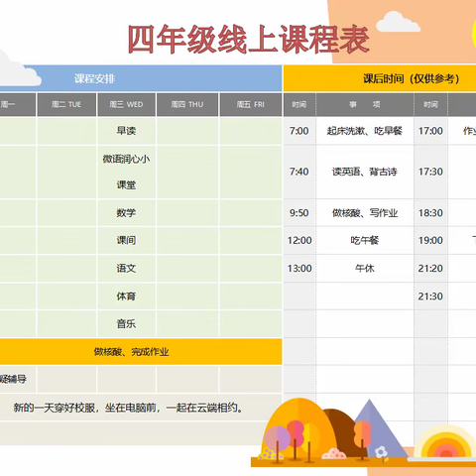Click the 起床洗漱、吃早餐 entry

click(365, 131)
